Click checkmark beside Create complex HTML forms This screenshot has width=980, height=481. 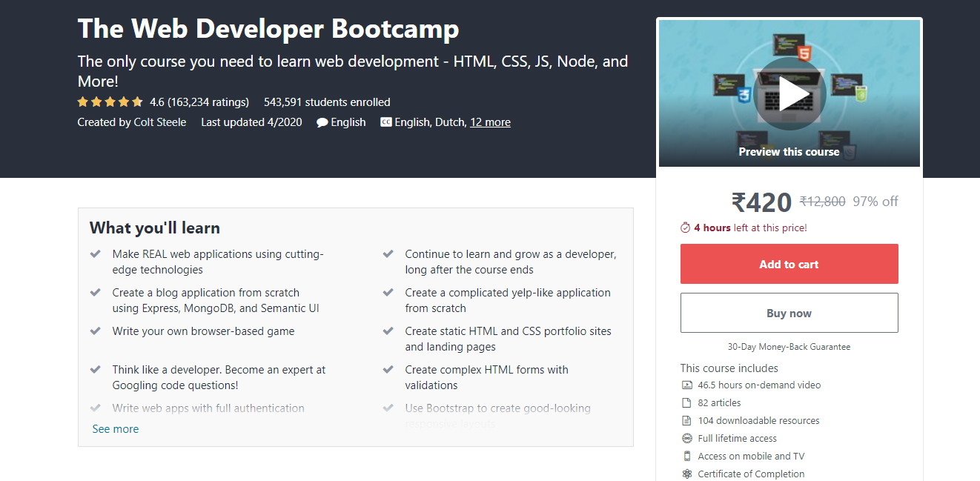(388, 369)
